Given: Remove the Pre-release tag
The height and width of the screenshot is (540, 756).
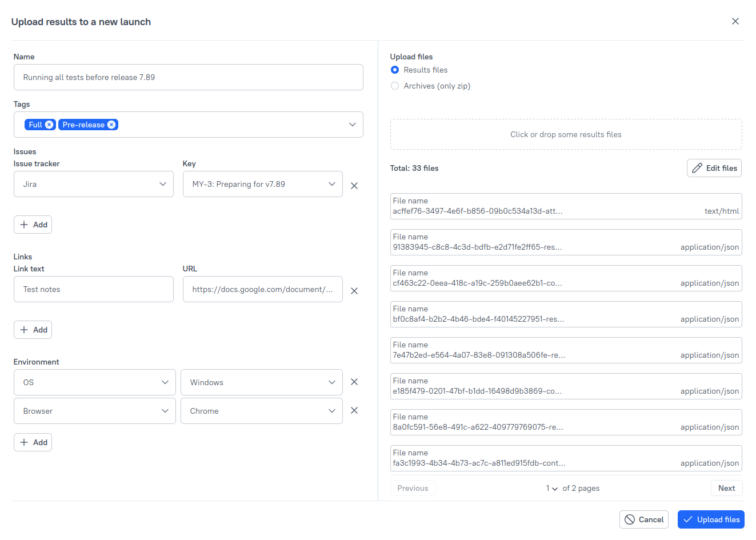Looking at the screenshot, I should tap(112, 124).
